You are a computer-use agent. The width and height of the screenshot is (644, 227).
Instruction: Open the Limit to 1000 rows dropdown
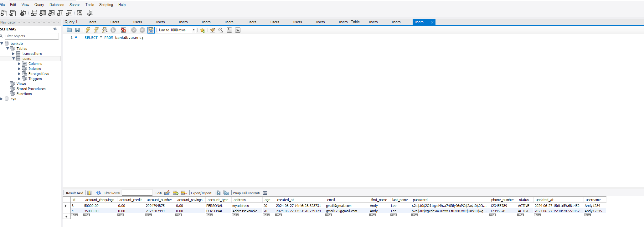pyautogui.click(x=177, y=30)
